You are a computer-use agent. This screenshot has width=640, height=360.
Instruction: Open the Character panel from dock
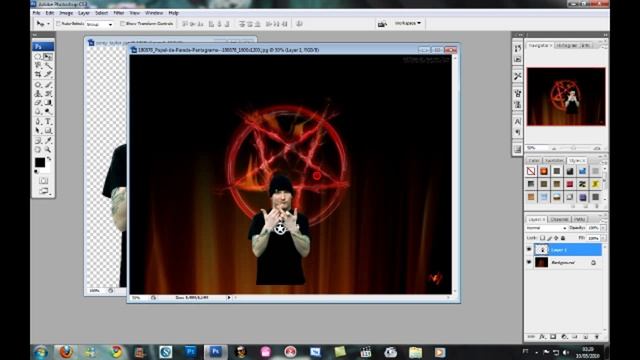[518, 122]
